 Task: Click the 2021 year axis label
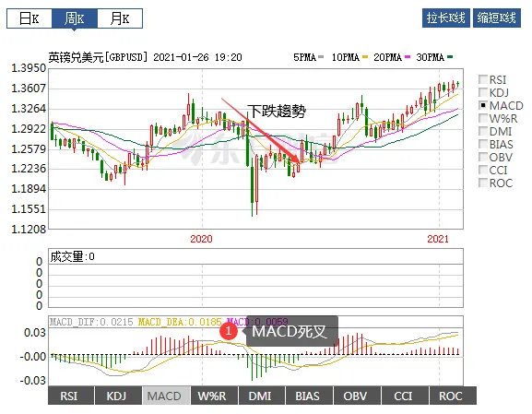[438, 239]
